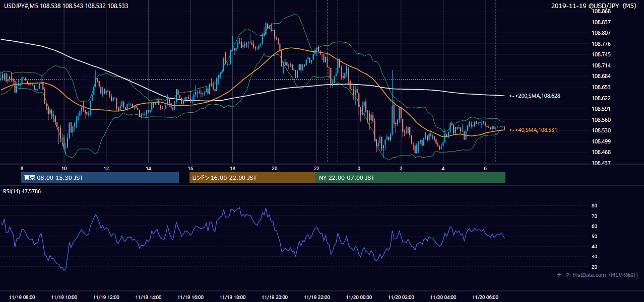The height and width of the screenshot is (302, 644).
Task: Click the 11/19 22:00 time axis label
Action: coord(317,297)
